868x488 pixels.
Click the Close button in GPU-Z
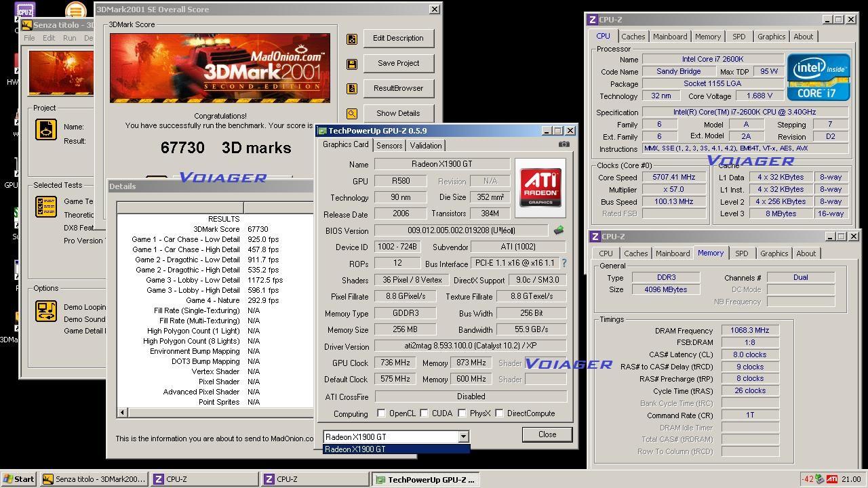547,434
